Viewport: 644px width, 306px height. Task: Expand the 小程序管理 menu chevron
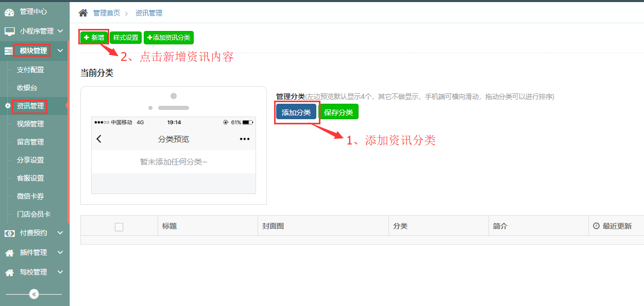click(60, 31)
